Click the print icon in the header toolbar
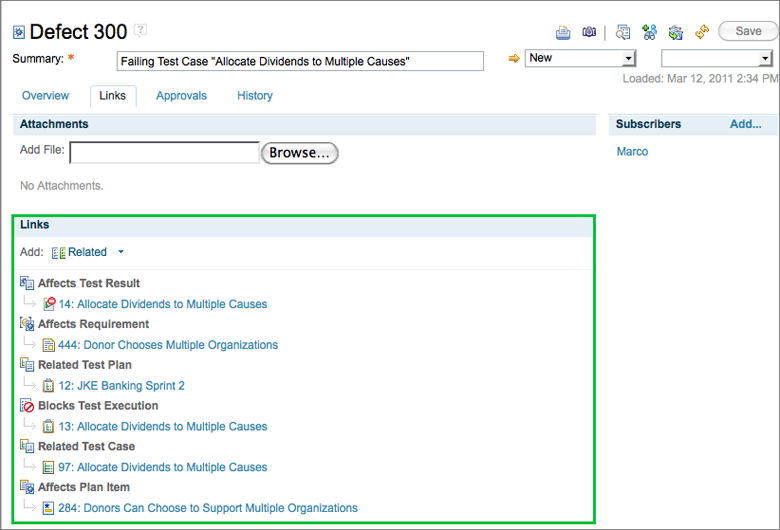Image resolution: width=780 pixels, height=530 pixels. click(563, 33)
